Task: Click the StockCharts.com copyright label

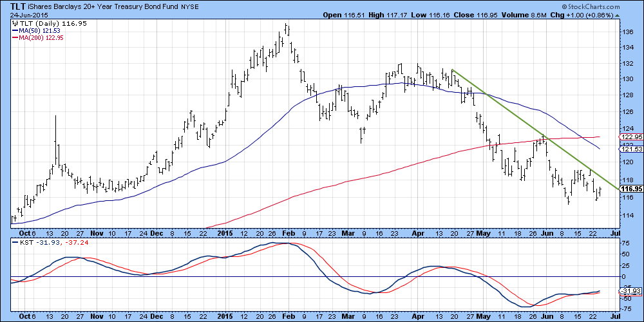Action: (x=590, y=7)
